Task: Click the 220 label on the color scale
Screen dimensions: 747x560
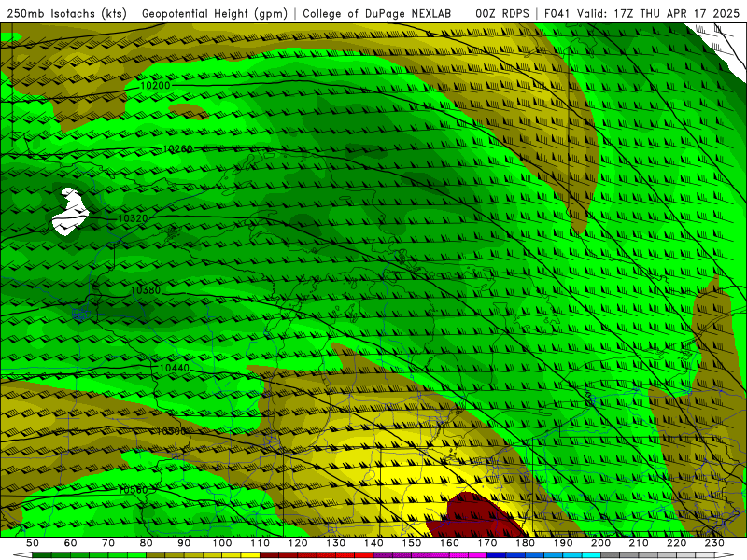Action: [x=676, y=543]
